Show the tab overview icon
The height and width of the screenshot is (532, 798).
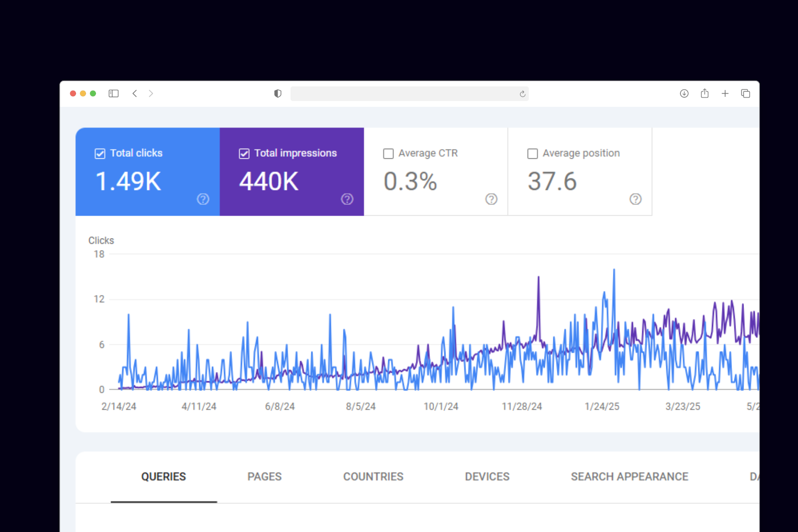[x=745, y=94]
